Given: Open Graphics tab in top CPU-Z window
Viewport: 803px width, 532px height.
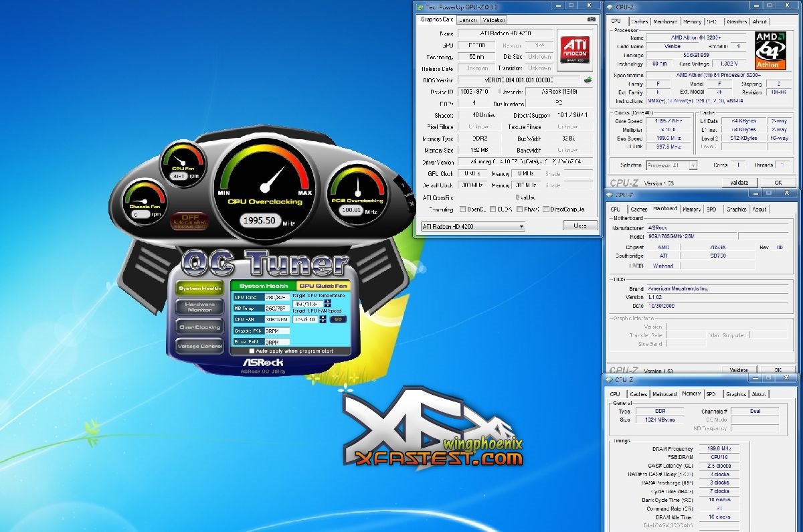Looking at the screenshot, I should tap(736, 22).
